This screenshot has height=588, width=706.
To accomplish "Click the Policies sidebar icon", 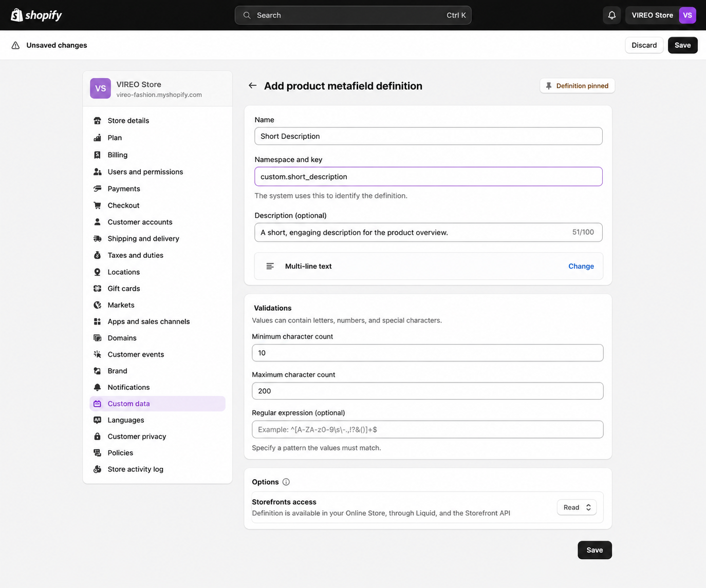I will 97,453.
